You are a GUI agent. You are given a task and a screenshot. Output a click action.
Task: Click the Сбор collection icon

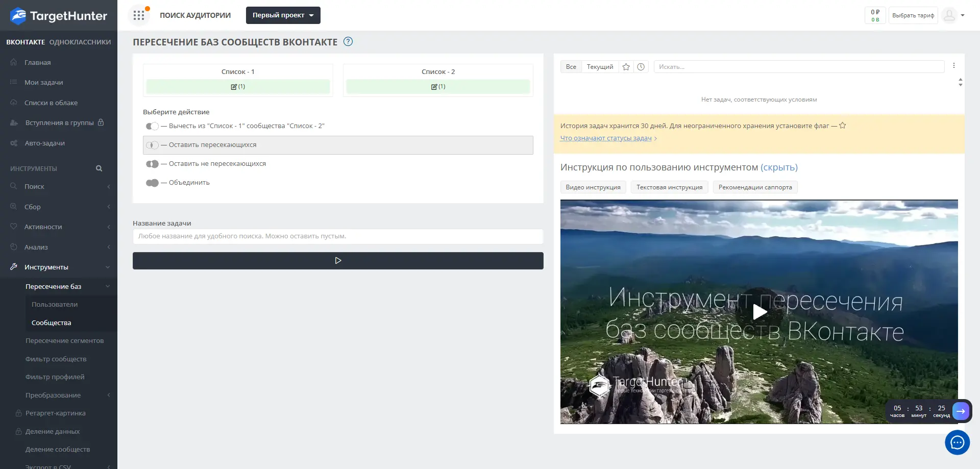[x=14, y=207]
